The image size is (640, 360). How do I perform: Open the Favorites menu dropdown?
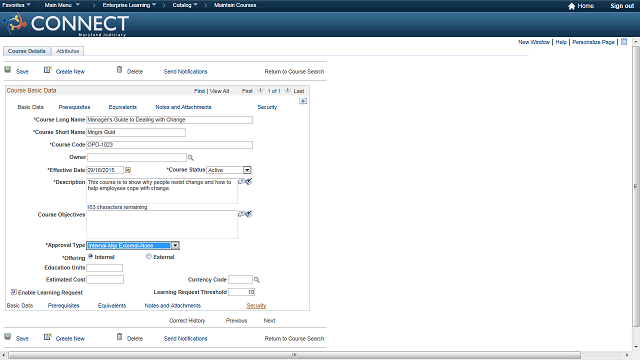(16, 5)
